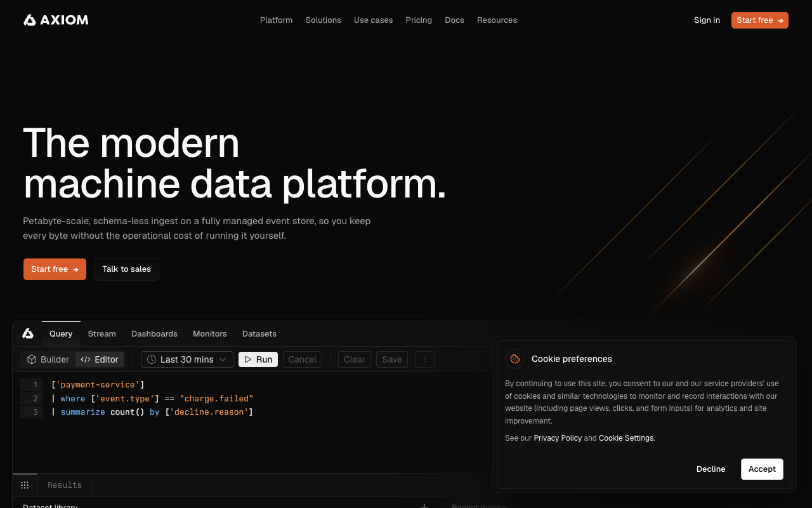Open the Last 30 mins time range dropdown

pyautogui.click(x=187, y=359)
